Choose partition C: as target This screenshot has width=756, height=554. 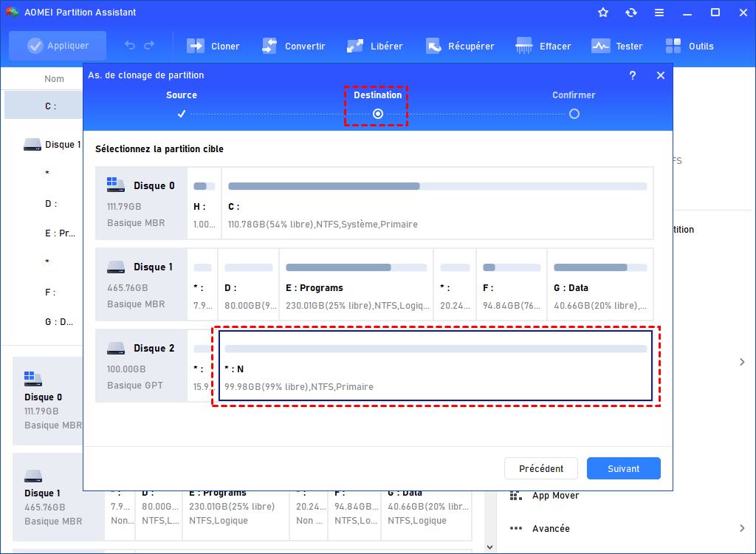tap(437, 203)
